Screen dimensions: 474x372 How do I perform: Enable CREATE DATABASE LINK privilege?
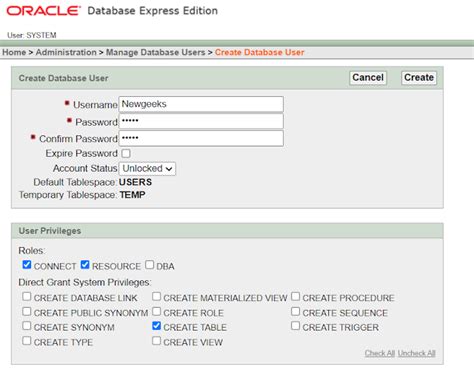coord(27,296)
